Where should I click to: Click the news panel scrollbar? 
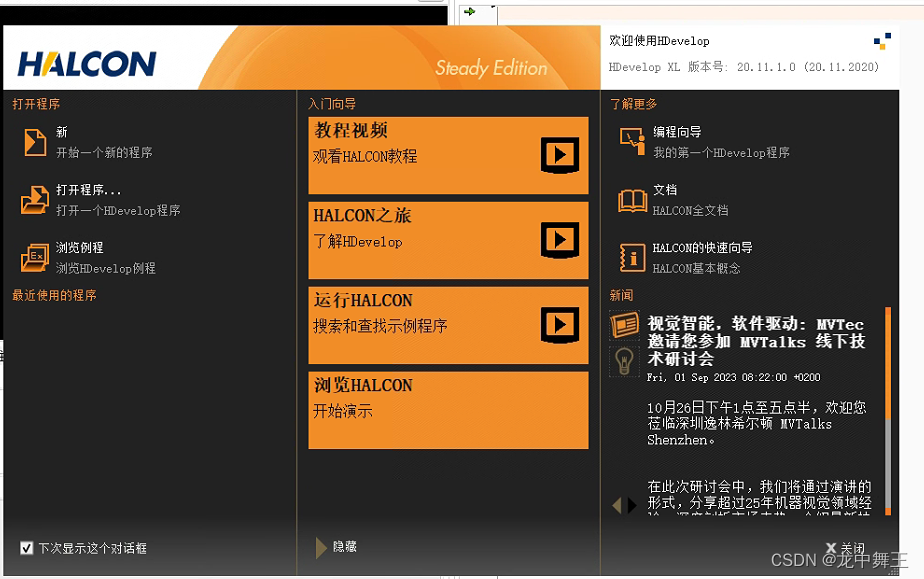coord(888,411)
